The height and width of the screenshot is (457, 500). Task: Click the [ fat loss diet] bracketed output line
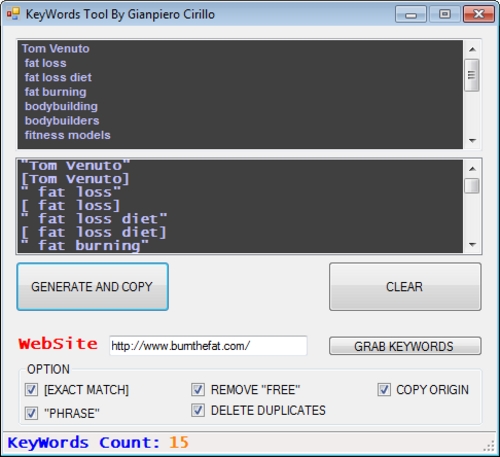tap(93, 232)
